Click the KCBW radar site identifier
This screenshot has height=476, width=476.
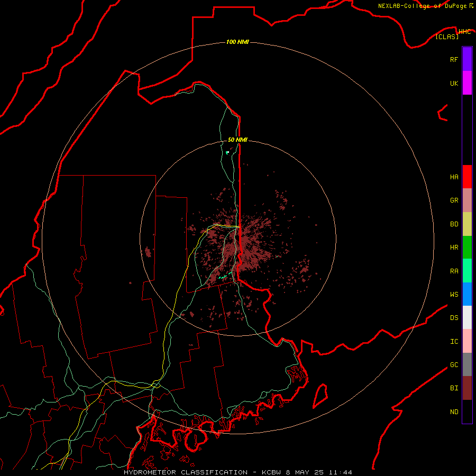click(x=272, y=472)
